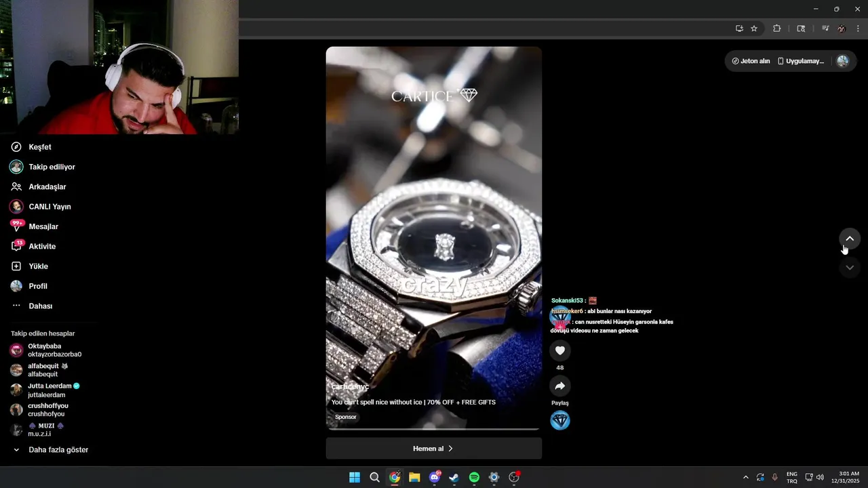This screenshot has height=488, width=868.
Task: Click install app icon in address bar
Action: [739, 28]
